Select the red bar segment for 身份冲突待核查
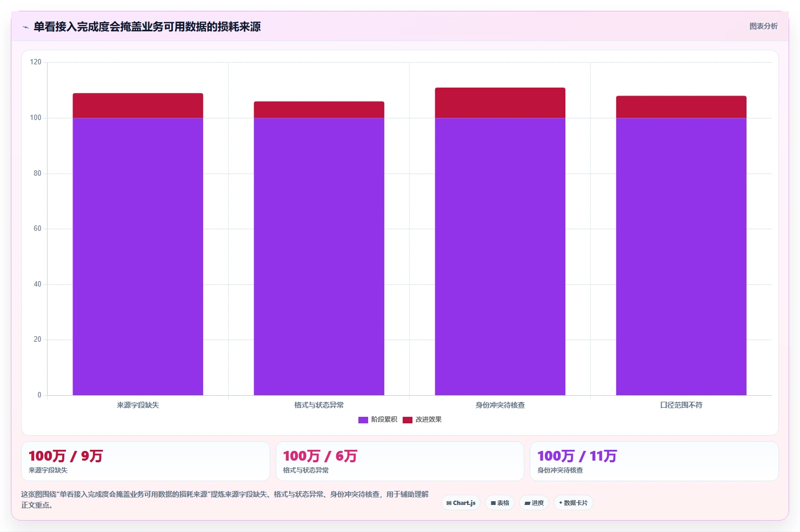 500,103
